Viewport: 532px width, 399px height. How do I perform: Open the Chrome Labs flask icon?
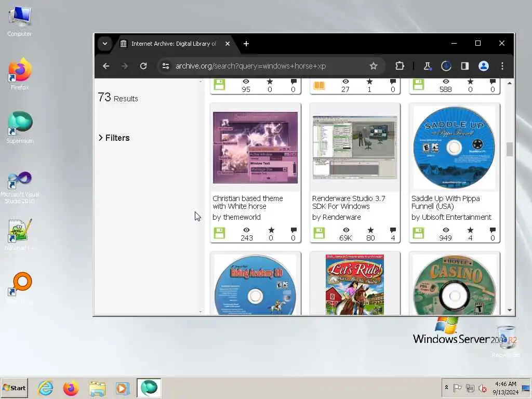tap(427, 66)
